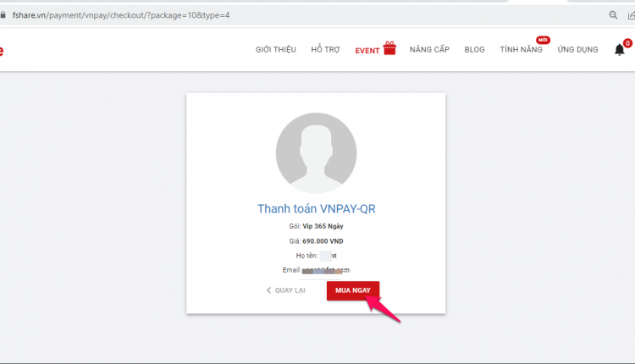Viewport: 635px width, 364px height.
Task: Go back with QUAY LẠI link
Action: pyautogui.click(x=286, y=290)
